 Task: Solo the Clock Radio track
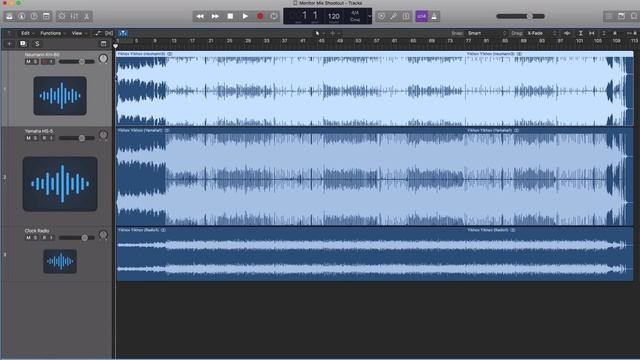click(x=36, y=238)
